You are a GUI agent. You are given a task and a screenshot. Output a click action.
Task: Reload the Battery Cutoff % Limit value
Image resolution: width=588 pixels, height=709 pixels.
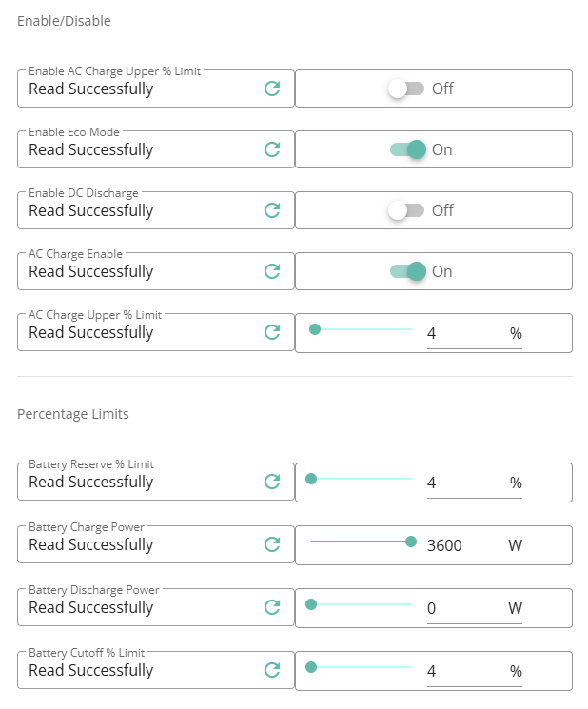tap(272, 670)
